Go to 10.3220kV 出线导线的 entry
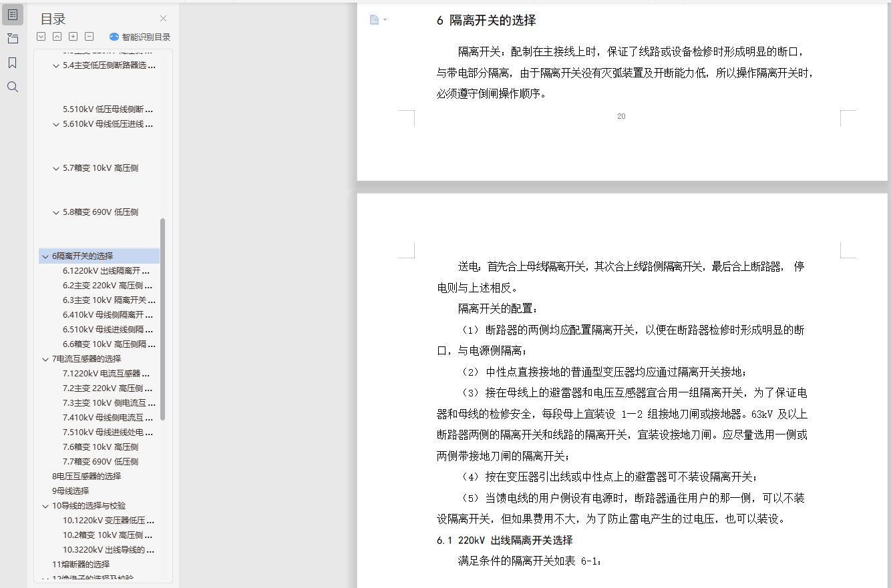Image resolution: width=891 pixels, height=588 pixels. pyautogui.click(x=109, y=550)
